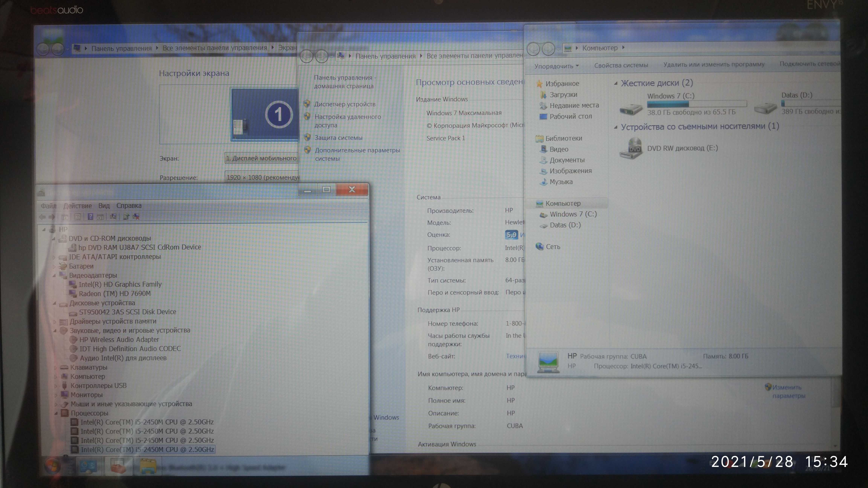The image size is (868, 488).
Task: Click Back arrow in Device Manager toolbar
Action: pos(42,217)
